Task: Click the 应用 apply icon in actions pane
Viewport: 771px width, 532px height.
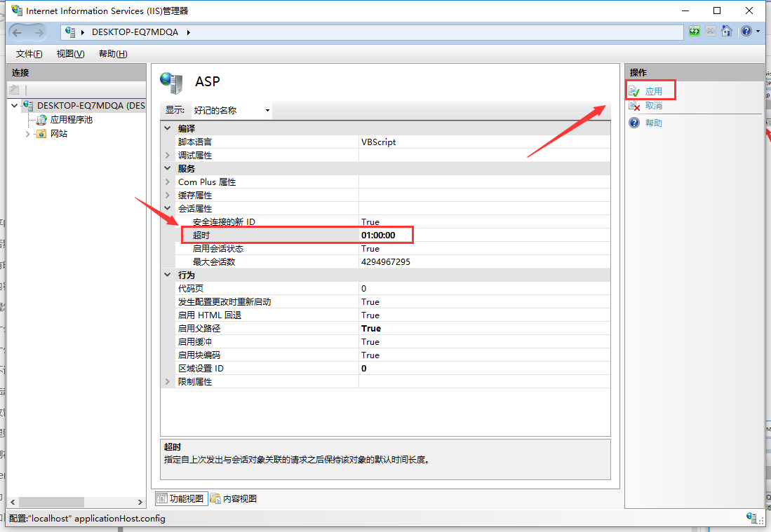Action: 634,91
